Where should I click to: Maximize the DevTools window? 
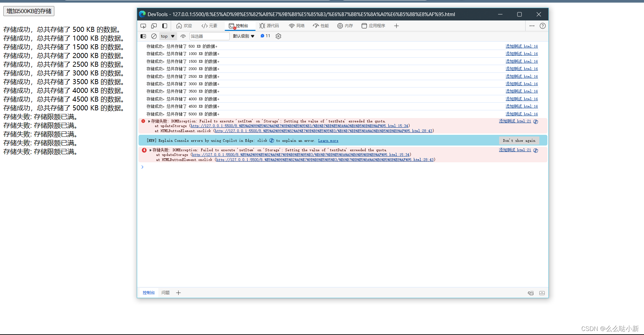(519, 14)
